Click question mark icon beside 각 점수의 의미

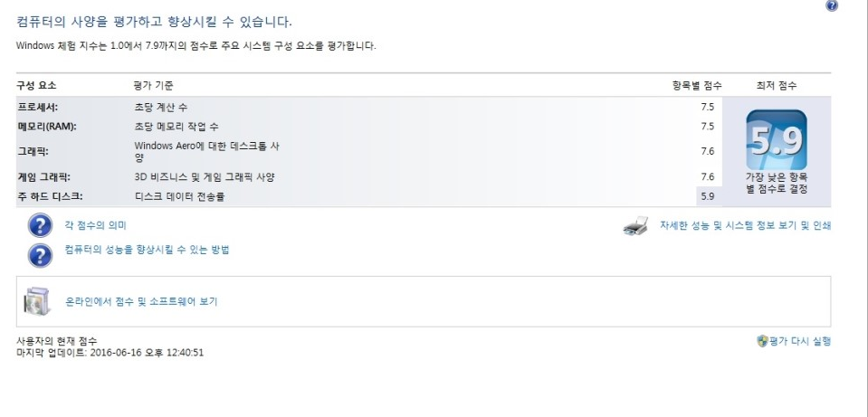click(x=40, y=226)
